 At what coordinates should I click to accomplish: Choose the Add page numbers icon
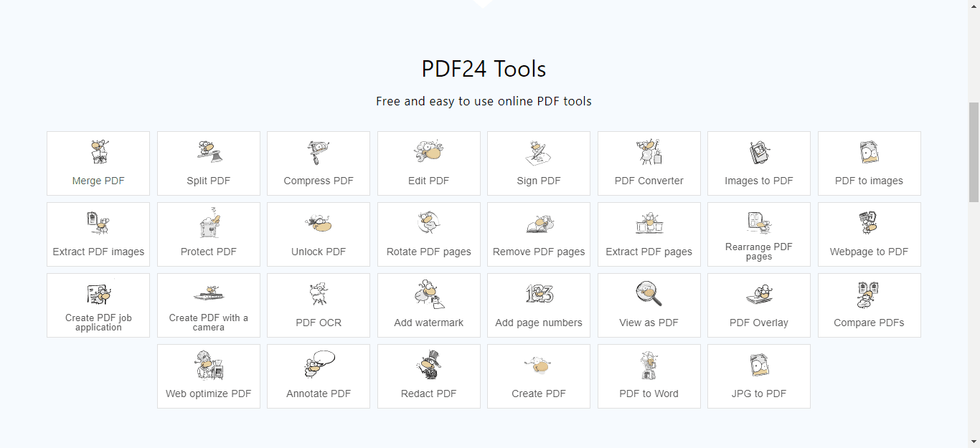click(x=539, y=294)
